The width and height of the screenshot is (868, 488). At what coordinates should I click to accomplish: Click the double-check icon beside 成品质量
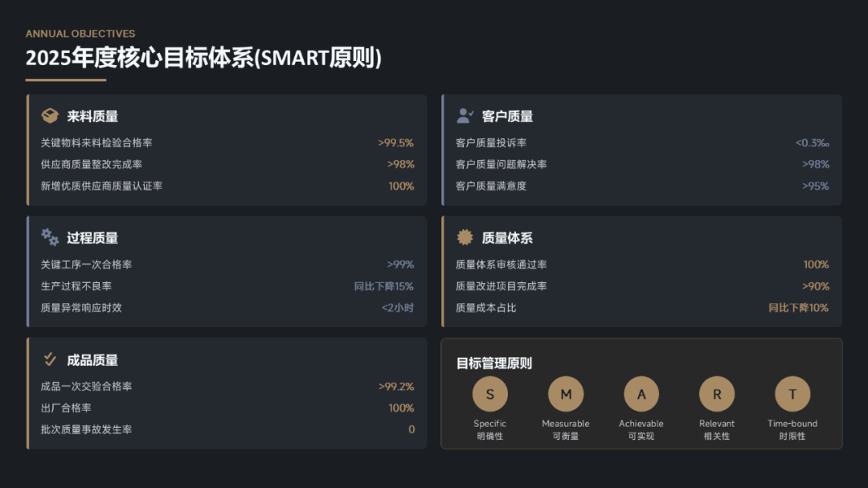50,359
